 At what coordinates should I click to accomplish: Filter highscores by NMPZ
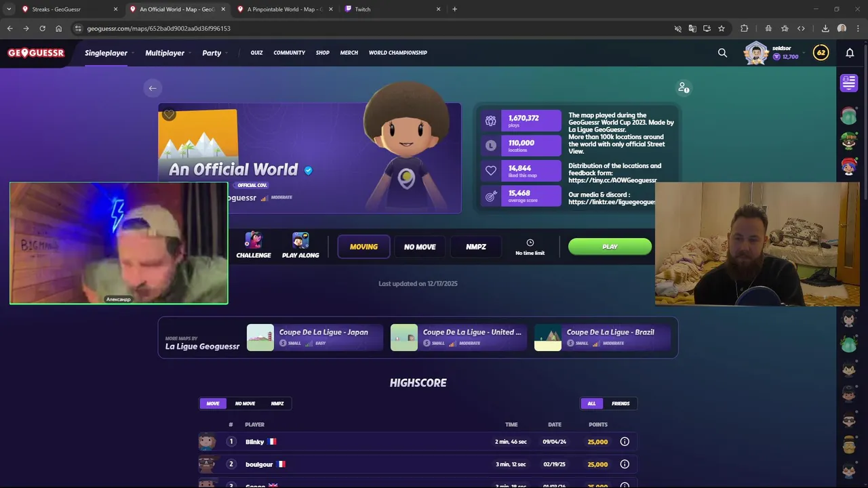coord(277,403)
